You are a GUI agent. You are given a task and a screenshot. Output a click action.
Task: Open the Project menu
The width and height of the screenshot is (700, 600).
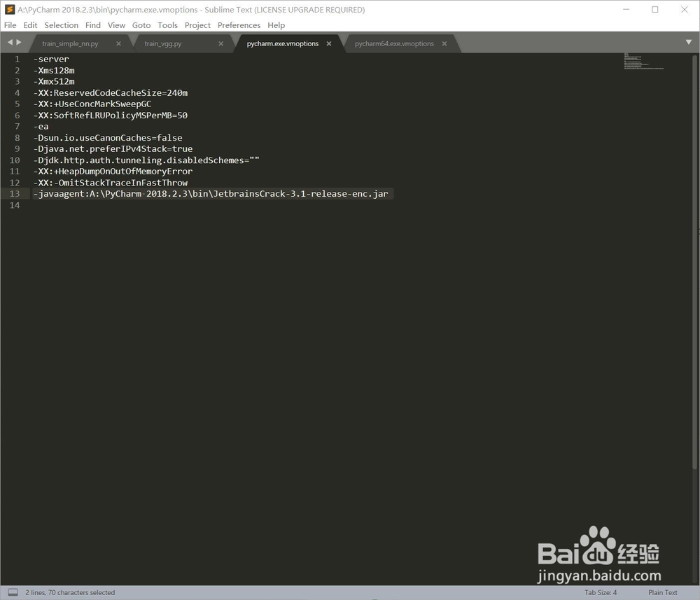click(x=197, y=25)
